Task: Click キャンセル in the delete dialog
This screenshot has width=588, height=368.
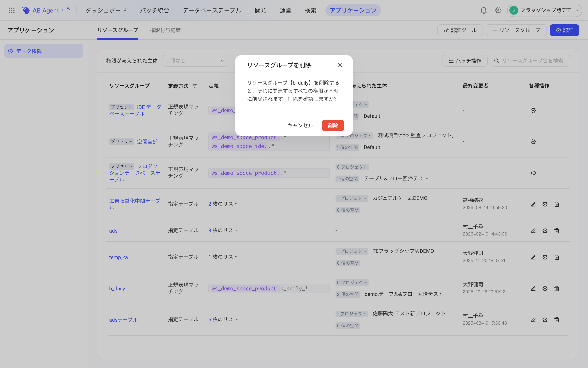Action: click(300, 125)
